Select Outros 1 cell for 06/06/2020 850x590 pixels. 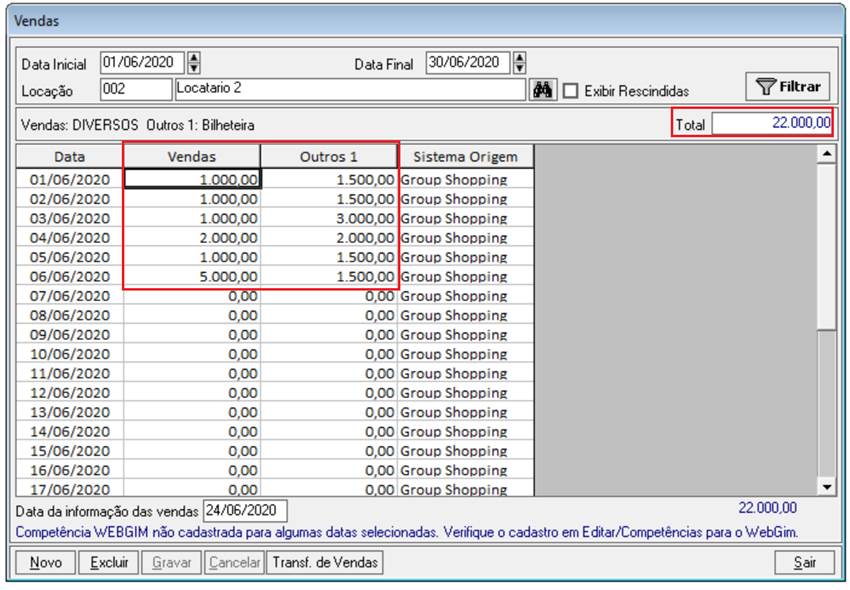tap(329, 277)
